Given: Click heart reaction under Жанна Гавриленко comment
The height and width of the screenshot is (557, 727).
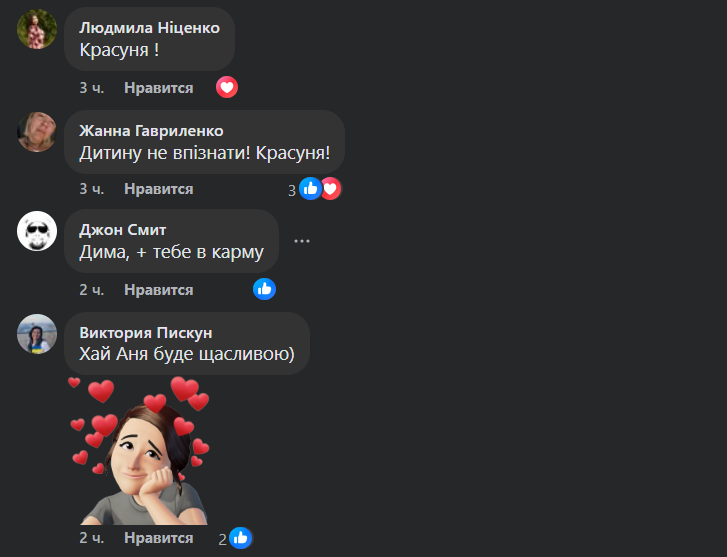Looking at the screenshot, I should (x=332, y=189).
